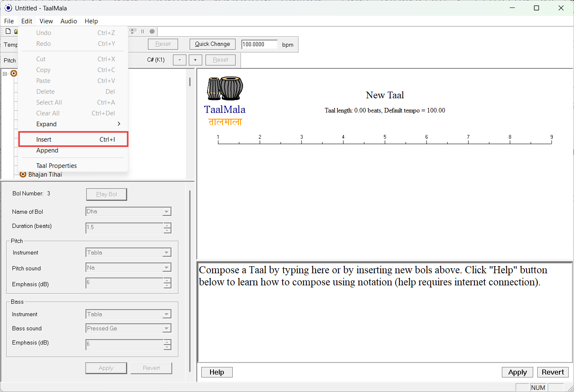Click the play-segment icon beside the pause icon

coord(133,31)
